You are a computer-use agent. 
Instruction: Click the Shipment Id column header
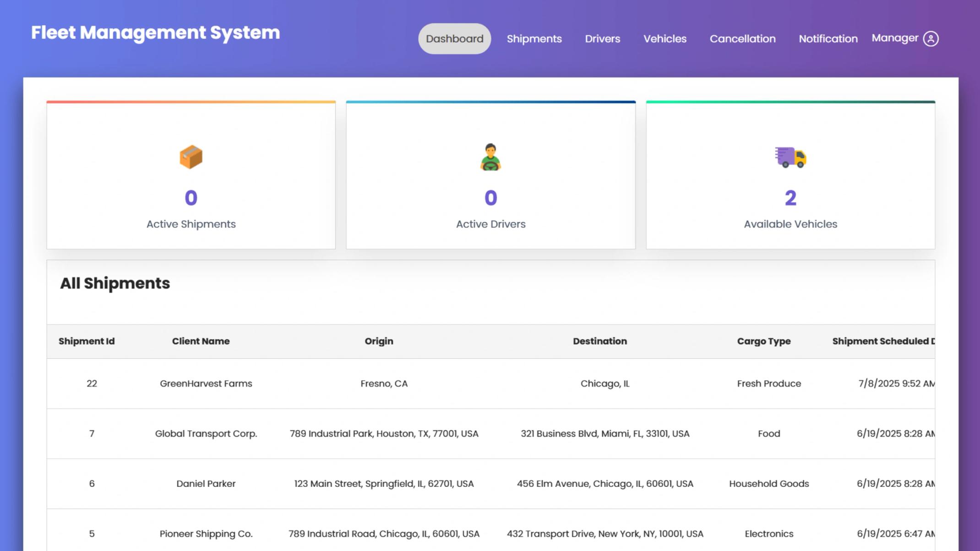point(87,341)
